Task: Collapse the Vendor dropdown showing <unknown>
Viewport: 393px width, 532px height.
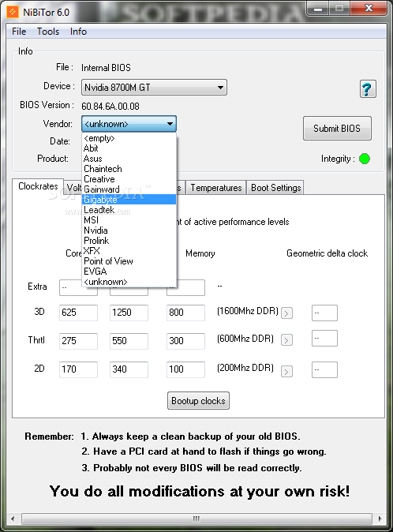Action: tap(129, 124)
